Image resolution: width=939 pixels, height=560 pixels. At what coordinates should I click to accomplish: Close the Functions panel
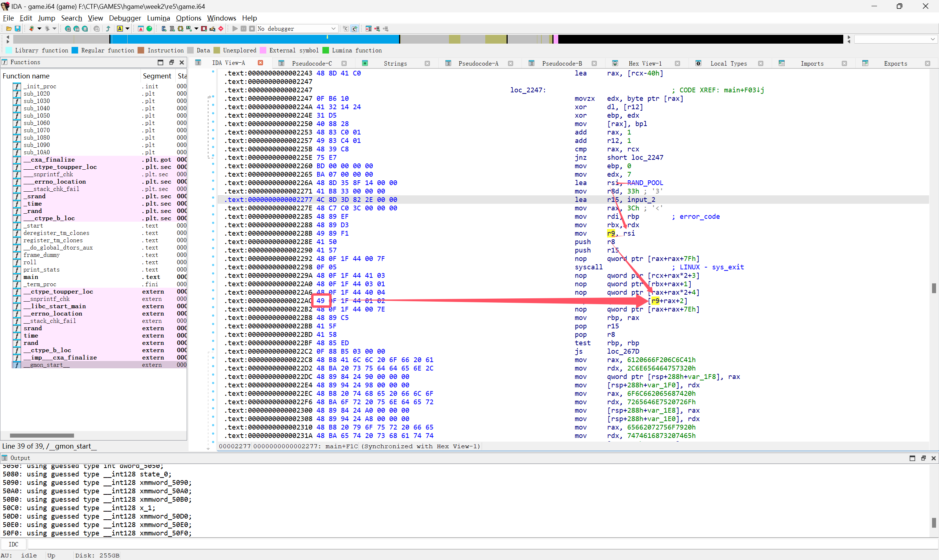pyautogui.click(x=182, y=62)
